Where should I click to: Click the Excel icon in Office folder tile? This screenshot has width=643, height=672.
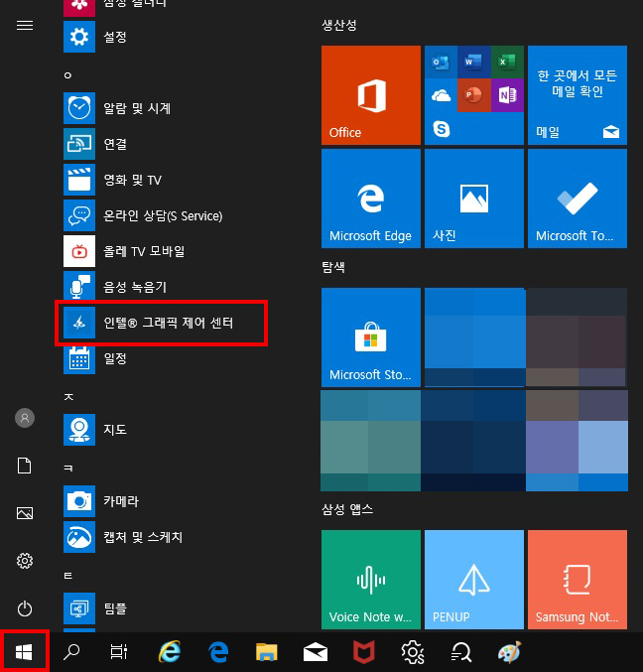tap(507, 63)
